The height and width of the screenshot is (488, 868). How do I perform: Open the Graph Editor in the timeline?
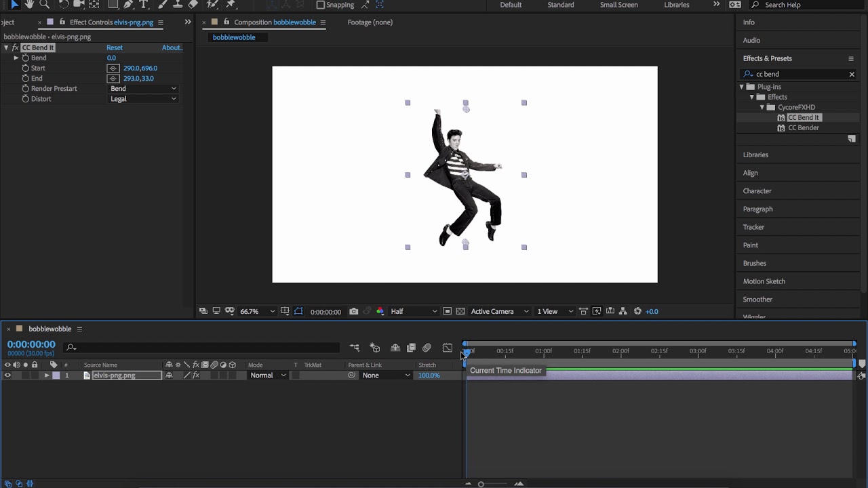coord(448,348)
